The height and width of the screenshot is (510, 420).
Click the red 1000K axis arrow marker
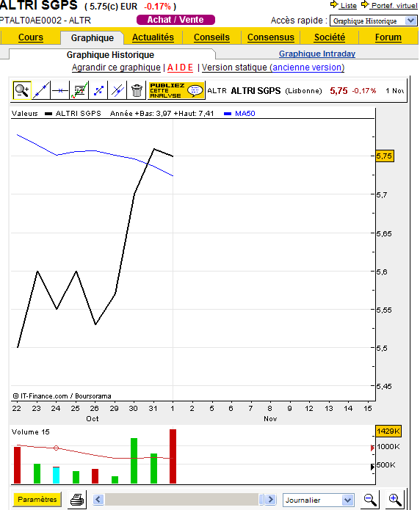coord(372,448)
